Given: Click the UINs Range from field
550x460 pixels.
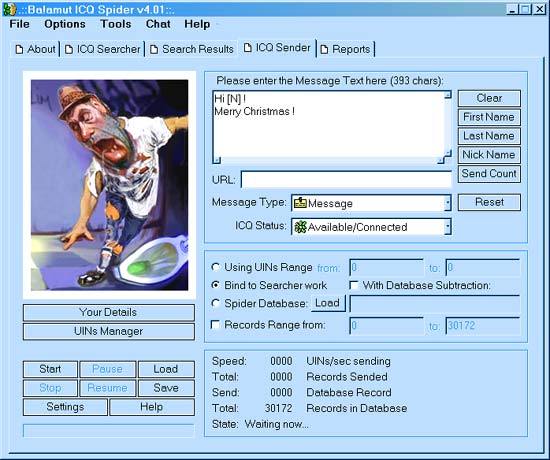Looking at the screenshot, I should (387, 268).
